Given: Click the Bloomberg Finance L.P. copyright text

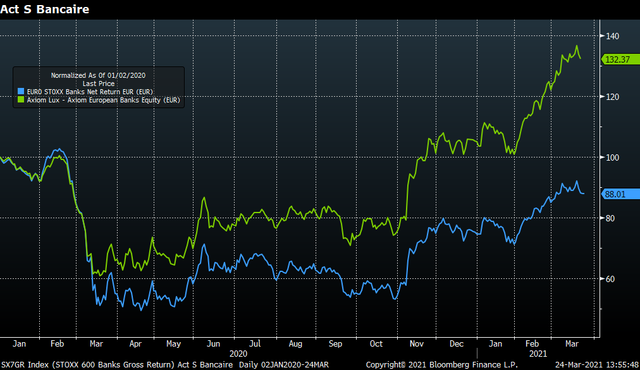Looking at the screenshot, I should click(442, 365).
